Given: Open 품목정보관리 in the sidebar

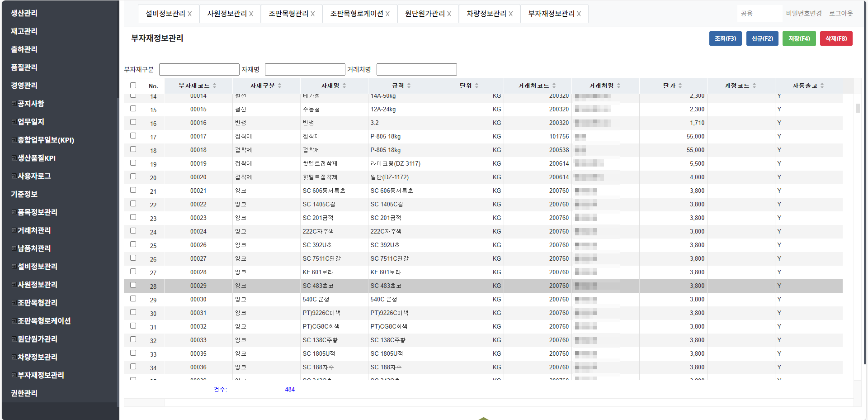Looking at the screenshot, I should tap(37, 212).
